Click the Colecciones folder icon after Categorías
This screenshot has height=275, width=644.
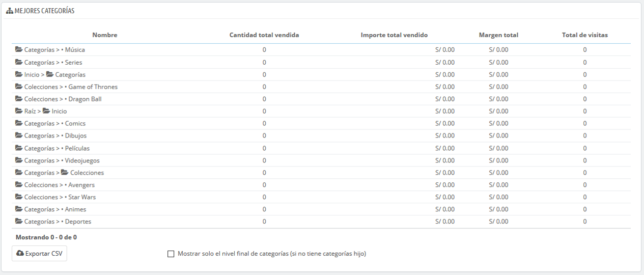click(x=65, y=173)
